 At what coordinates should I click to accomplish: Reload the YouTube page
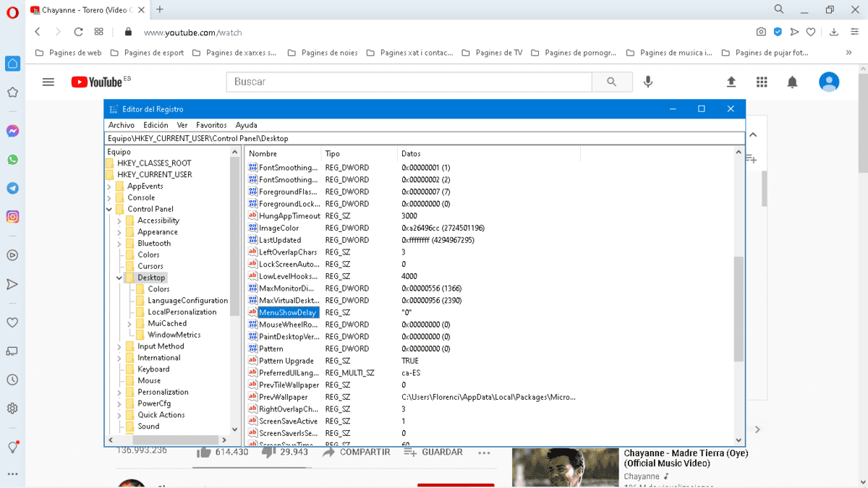[78, 32]
